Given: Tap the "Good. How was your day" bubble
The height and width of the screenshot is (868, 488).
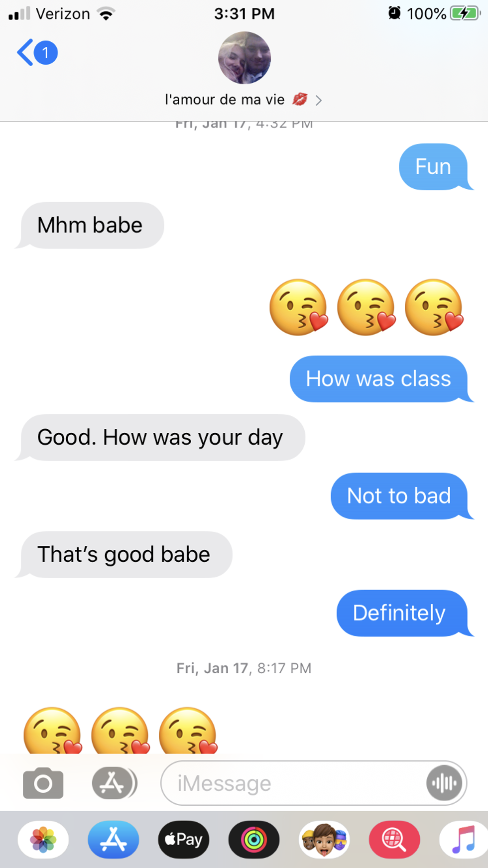Looking at the screenshot, I should pyautogui.click(x=160, y=437).
